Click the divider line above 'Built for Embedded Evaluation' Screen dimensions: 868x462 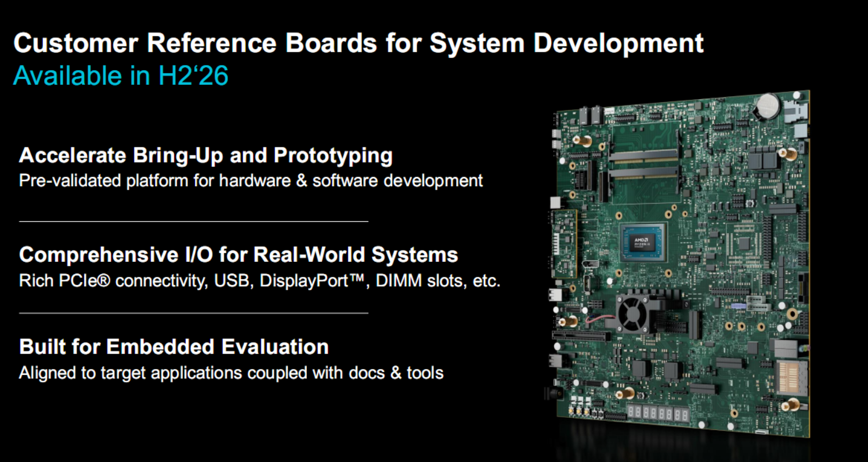194,313
